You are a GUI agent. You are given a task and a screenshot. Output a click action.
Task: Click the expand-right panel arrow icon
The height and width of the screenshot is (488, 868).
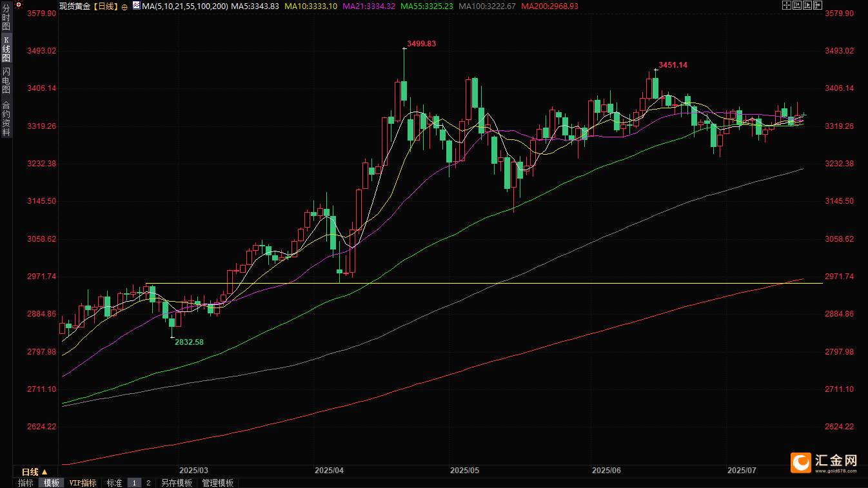coord(818,5)
